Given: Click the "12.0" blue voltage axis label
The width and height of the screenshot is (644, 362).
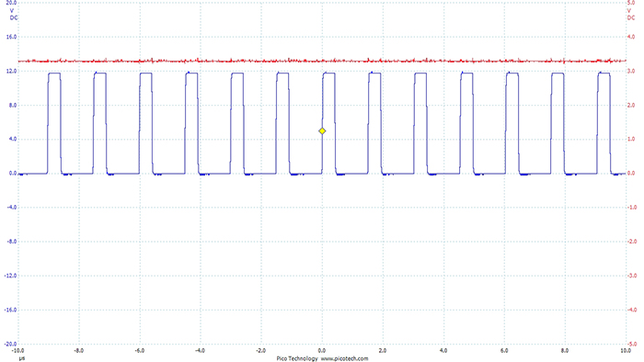Looking at the screenshot, I should click(x=11, y=71).
